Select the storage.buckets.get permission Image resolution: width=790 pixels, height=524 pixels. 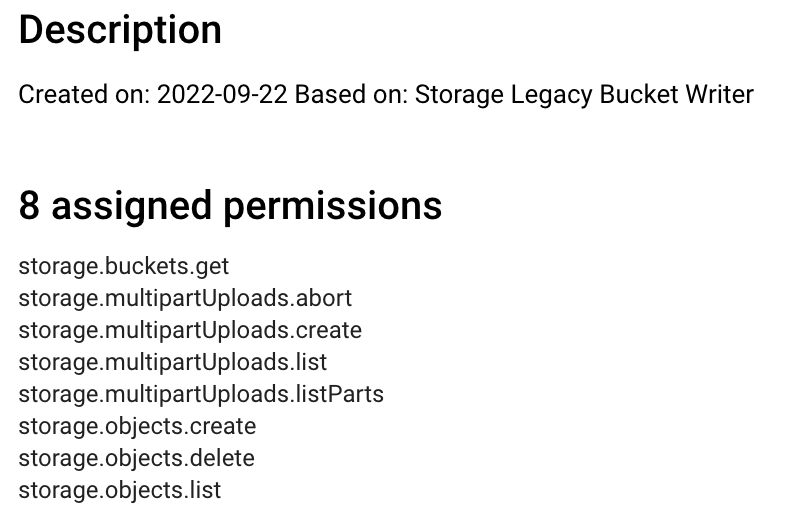tap(124, 267)
